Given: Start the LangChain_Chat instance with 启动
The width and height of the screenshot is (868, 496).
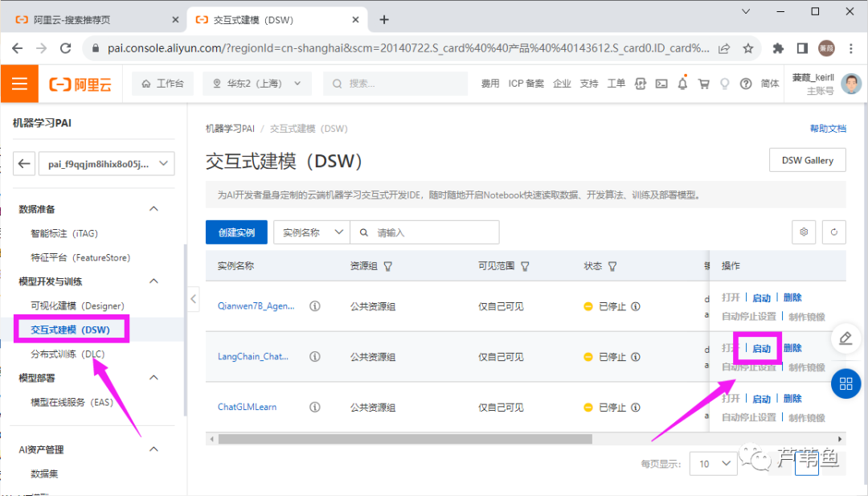Looking at the screenshot, I should point(762,348).
